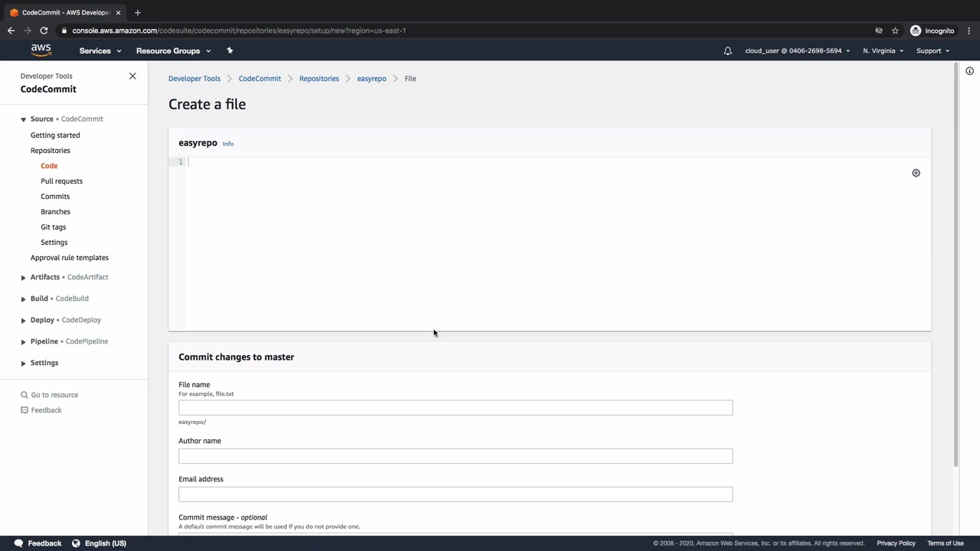The image size is (980, 551).
Task: Expand the Build CodeBuild section
Action: pos(23,298)
